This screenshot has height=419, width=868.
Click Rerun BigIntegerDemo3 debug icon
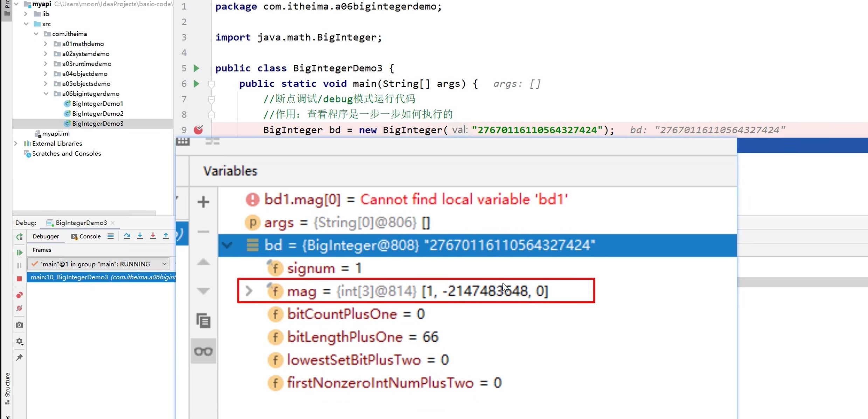(x=19, y=237)
